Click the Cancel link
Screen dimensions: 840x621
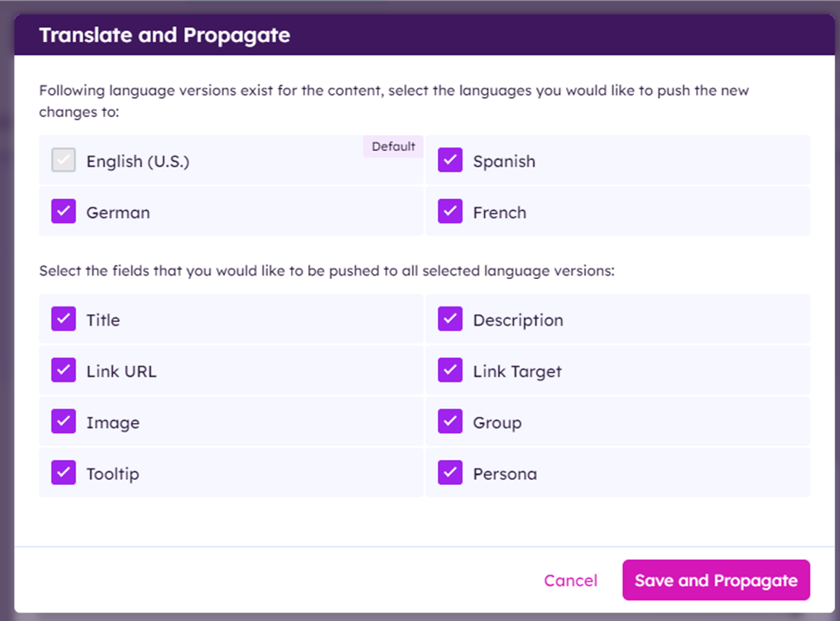tap(570, 581)
